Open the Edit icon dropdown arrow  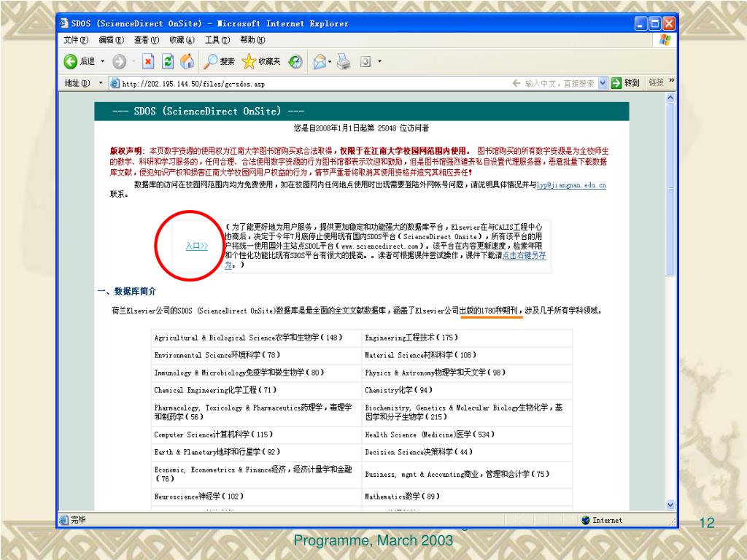[x=379, y=61]
